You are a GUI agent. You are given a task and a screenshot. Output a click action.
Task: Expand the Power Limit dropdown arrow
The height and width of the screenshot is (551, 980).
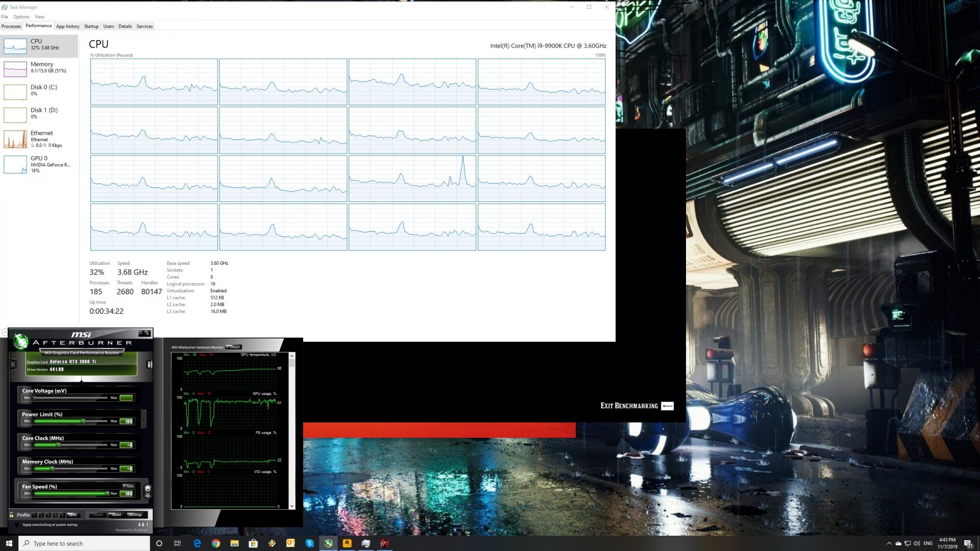pos(143,419)
